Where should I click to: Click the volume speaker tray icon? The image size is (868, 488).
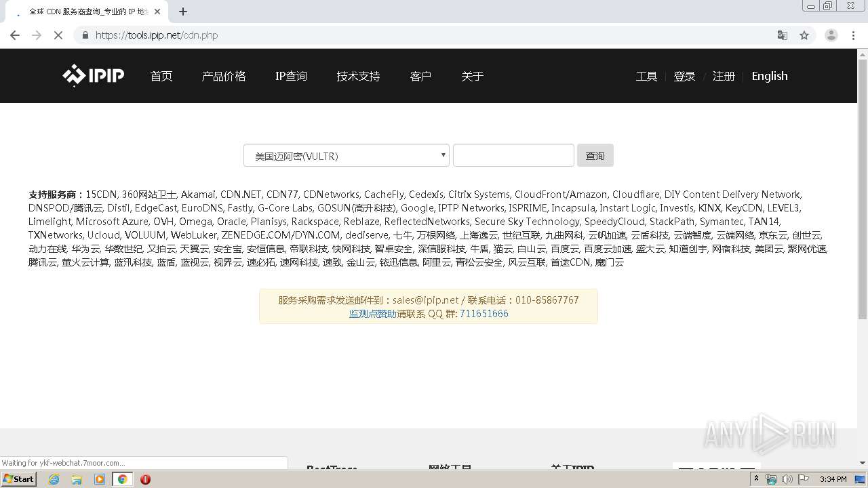[x=787, y=479]
